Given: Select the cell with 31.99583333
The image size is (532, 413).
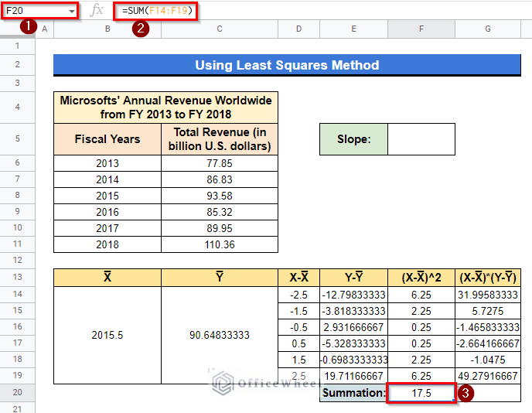Looking at the screenshot, I should [x=488, y=295].
